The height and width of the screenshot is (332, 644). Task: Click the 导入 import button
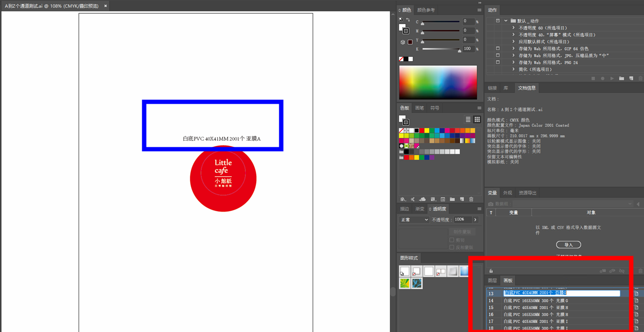(569, 245)
